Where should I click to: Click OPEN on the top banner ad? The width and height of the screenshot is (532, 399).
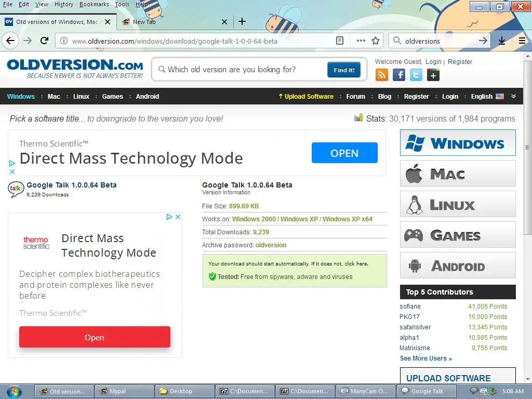point(344,153)
